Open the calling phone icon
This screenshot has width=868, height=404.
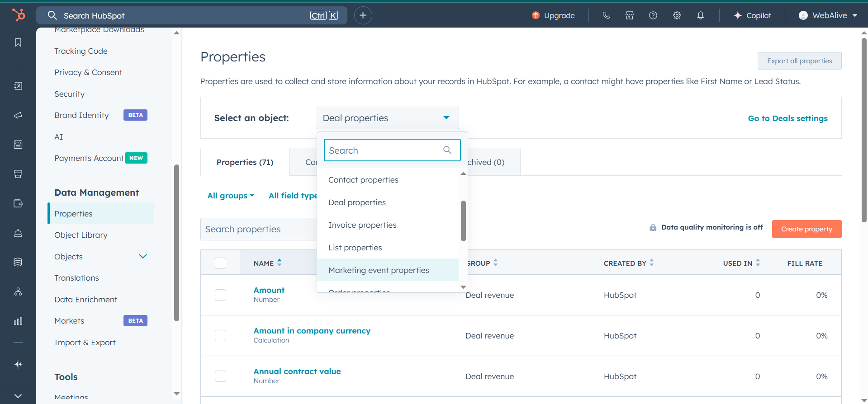tap(606, 15)
